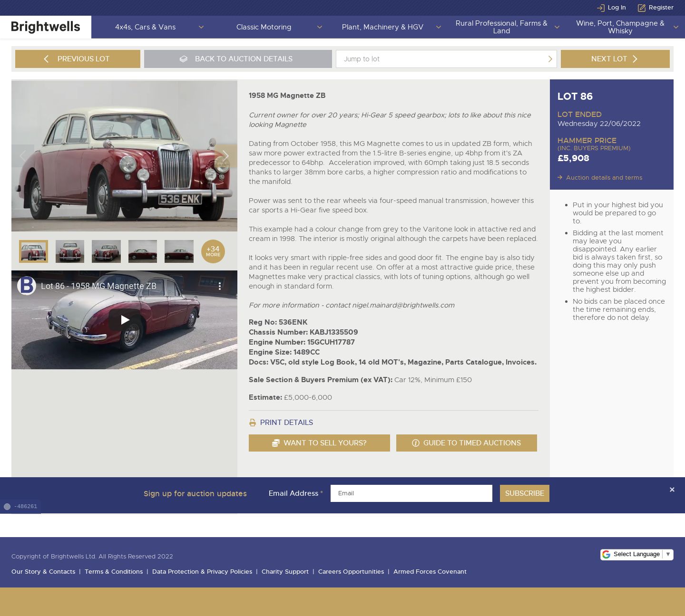Expand Wine, Port, Champagne & Whisky chevron

pyautogui.click(x=676, y=27)
